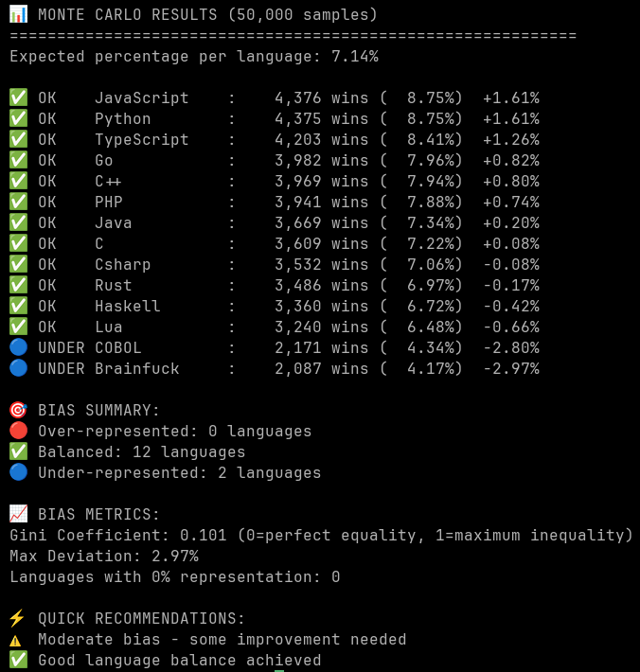Click the green checkmark on the JavaScript row
The height and width of the screenshot is (672, 640).
(18, 97)
